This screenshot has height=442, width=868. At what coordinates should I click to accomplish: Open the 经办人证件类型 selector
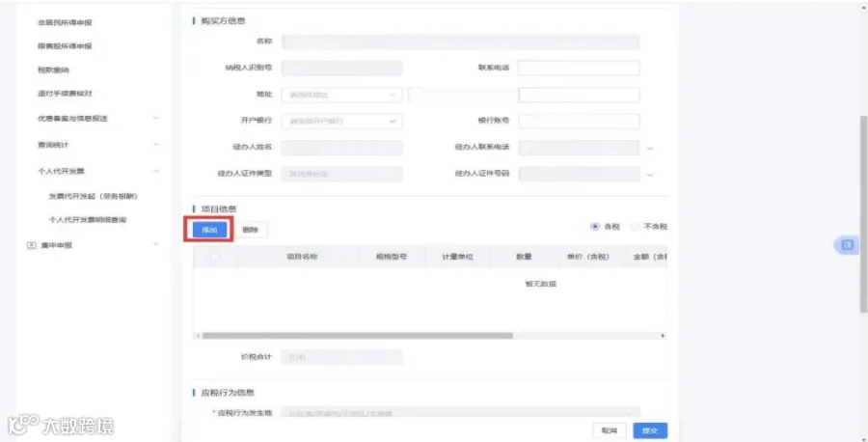coord(341,174)
